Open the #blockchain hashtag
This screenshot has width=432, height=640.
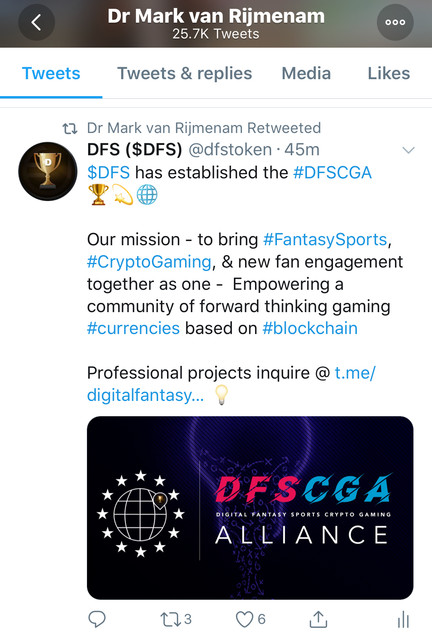click(310, 329)
